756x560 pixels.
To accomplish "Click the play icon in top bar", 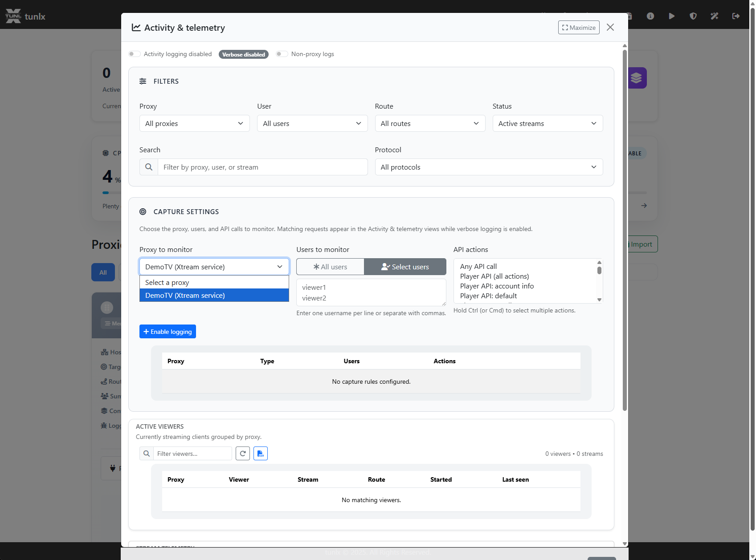I will [671, 16].
